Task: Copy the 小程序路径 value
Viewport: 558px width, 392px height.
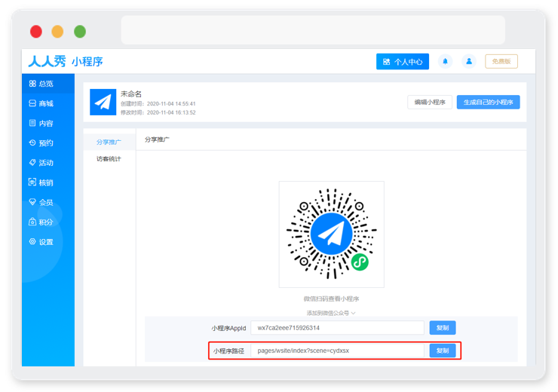Action: point(443,351)
